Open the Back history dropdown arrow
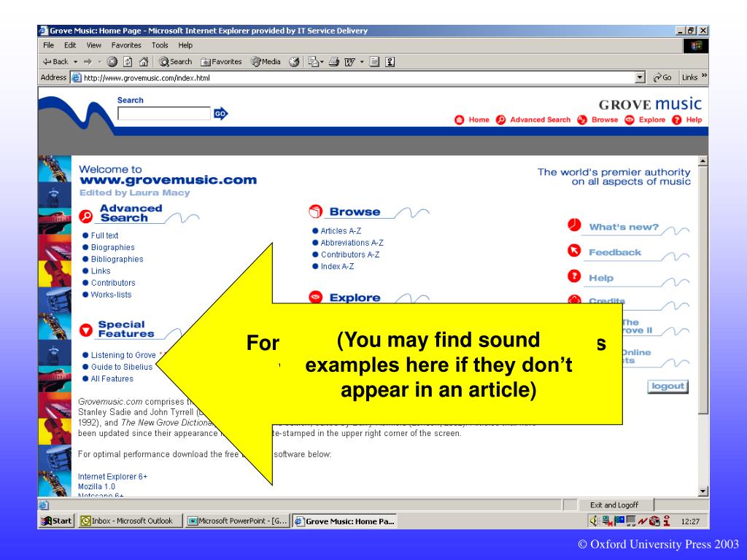The width and height of the screenshot is (747, 560). (75, 62)
